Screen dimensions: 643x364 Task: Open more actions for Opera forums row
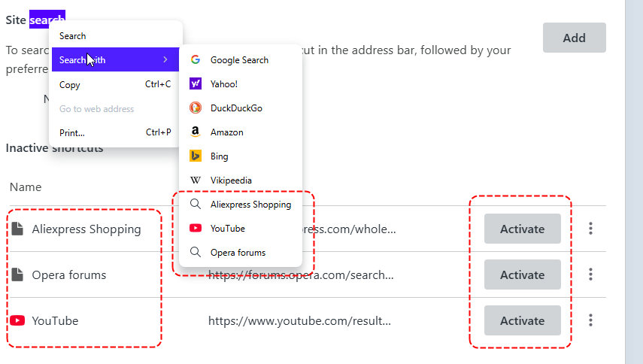tap(590, 275)
